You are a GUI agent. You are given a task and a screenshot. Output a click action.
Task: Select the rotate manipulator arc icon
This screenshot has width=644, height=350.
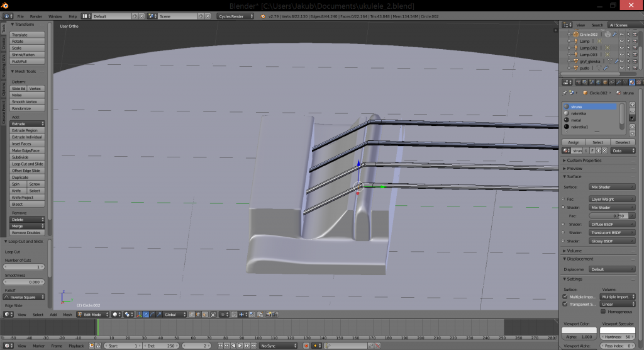[152, 315]
